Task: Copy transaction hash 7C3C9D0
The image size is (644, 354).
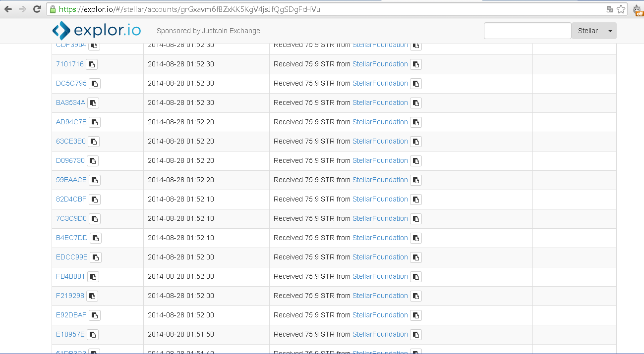Action: pos(95,219)
